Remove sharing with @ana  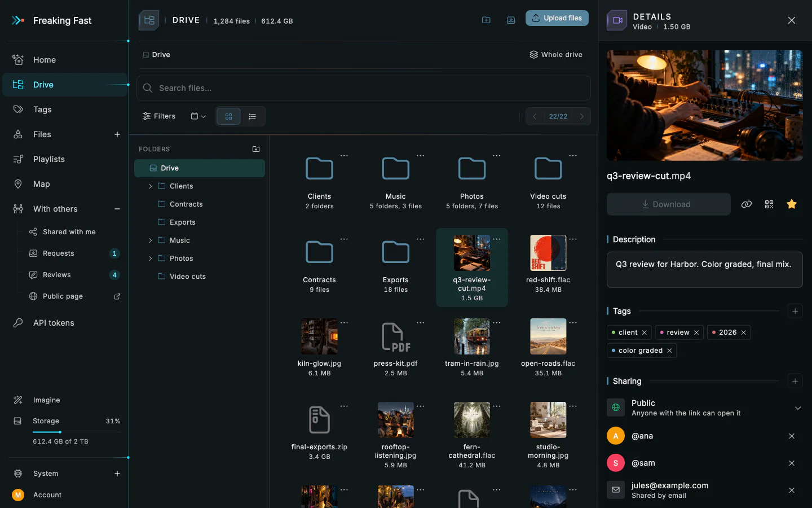[x=792, y=436]
